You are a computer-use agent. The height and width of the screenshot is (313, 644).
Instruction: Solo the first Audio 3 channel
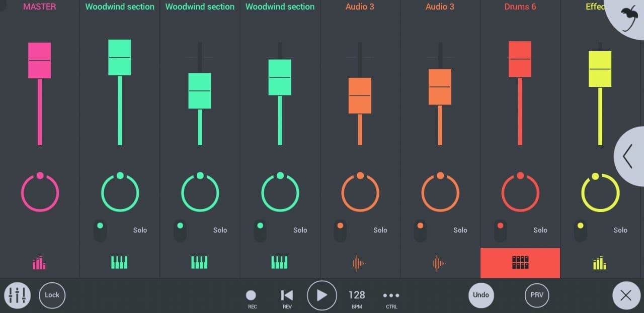pos(380,230)
